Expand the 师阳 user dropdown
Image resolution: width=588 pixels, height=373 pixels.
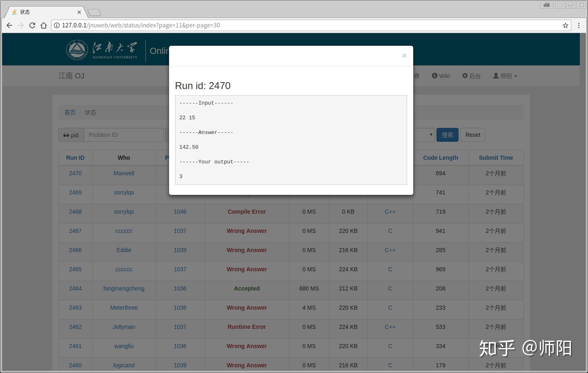point(505,76)
